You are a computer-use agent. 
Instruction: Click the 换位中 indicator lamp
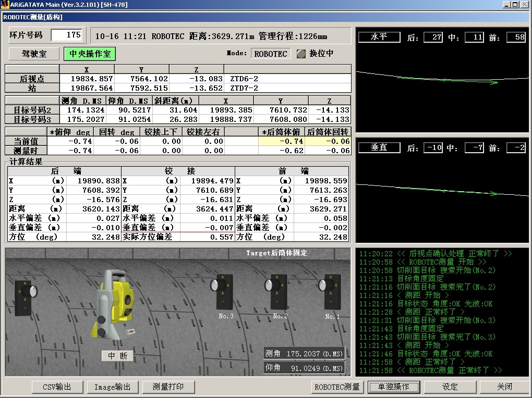301,54
